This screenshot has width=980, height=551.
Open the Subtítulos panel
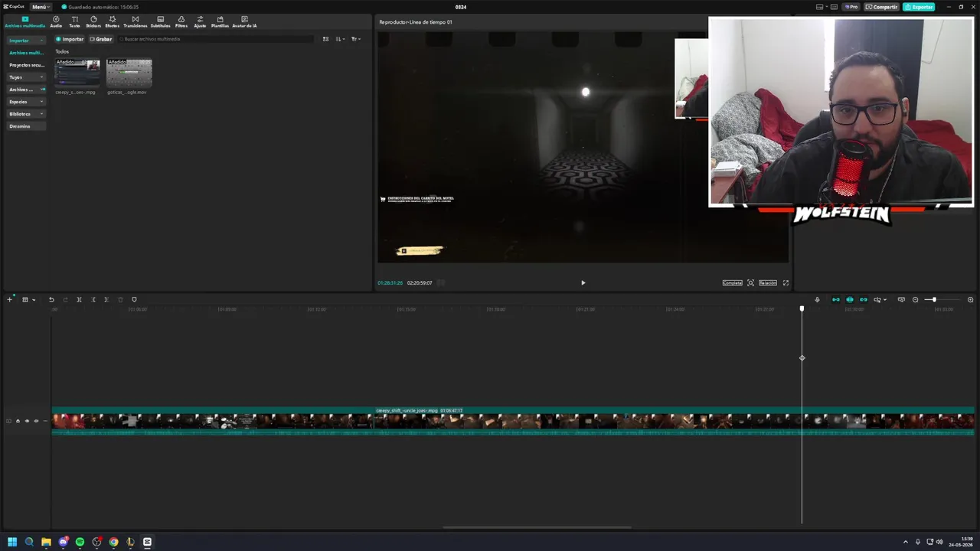[x=160, y=22]
